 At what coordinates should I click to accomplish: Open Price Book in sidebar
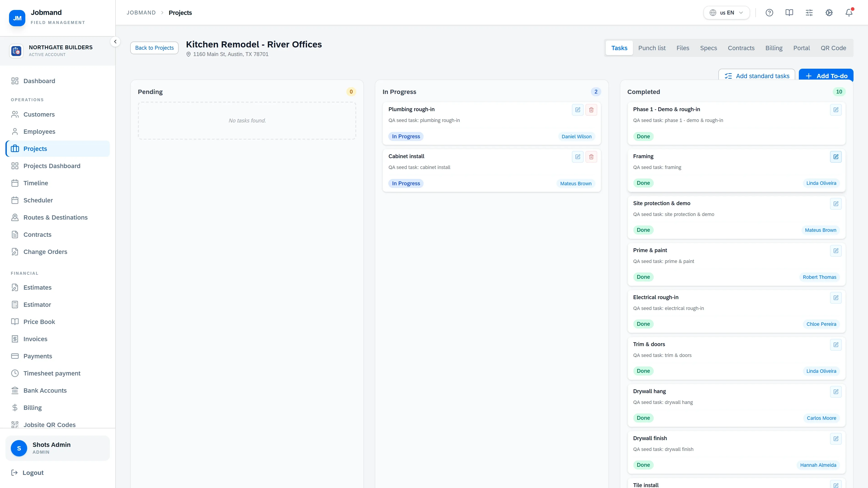coord(58,322)
